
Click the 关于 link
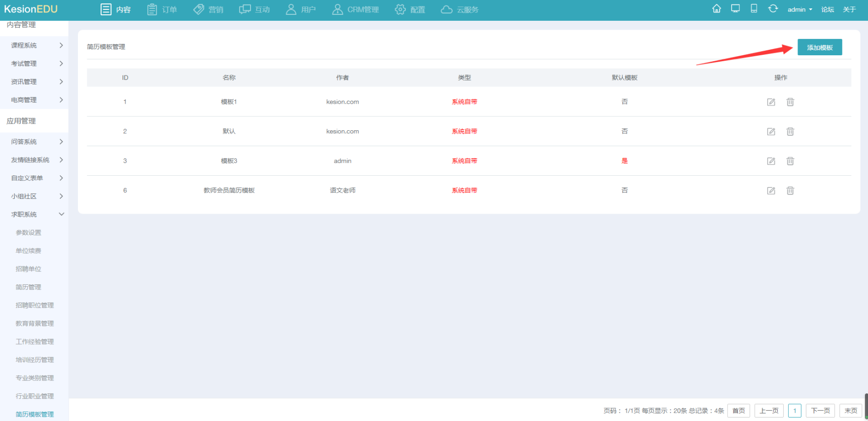pos(849,9)
